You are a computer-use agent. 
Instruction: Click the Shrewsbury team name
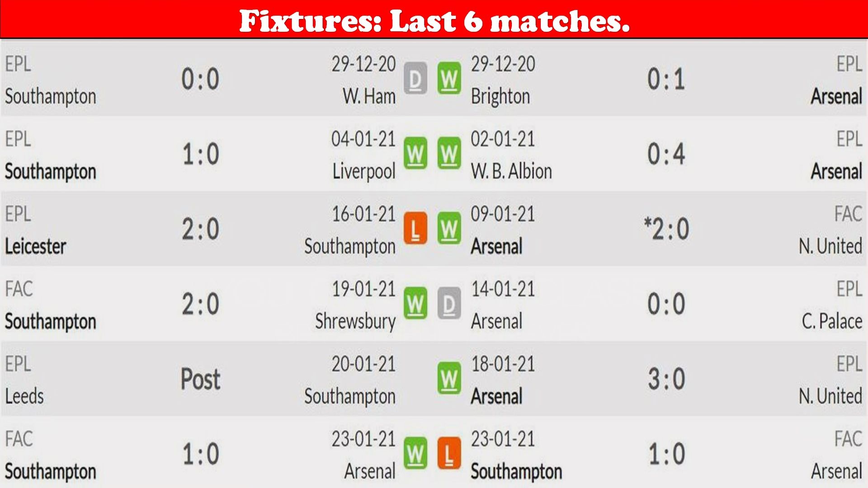click(355, 322)
